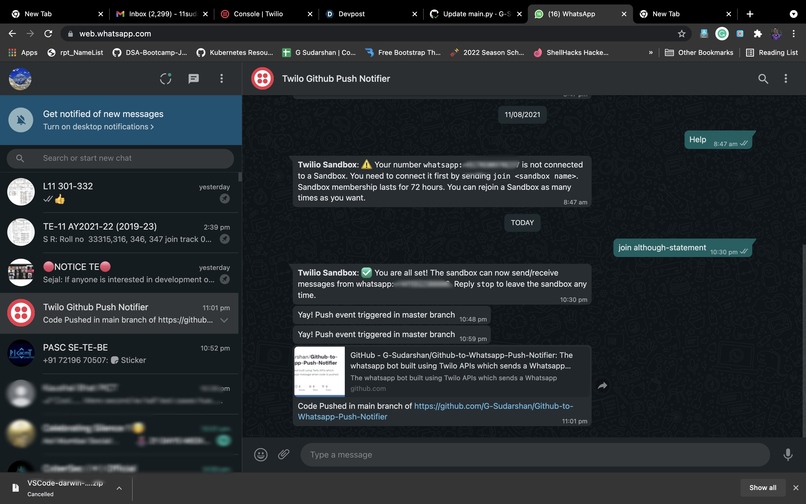Record voice message with microphone
The width and height of the screenshot is (806, 504).
[x=787, y=455]
